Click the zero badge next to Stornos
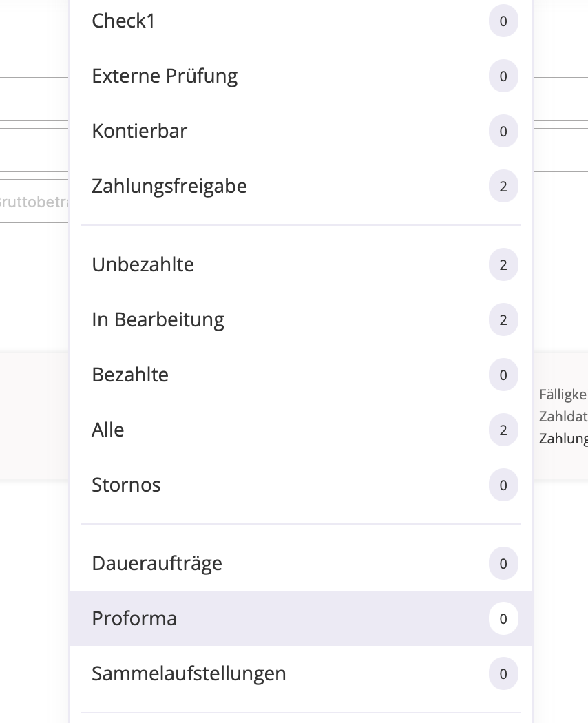The image size is (588, 723). (x=503, y=485)
